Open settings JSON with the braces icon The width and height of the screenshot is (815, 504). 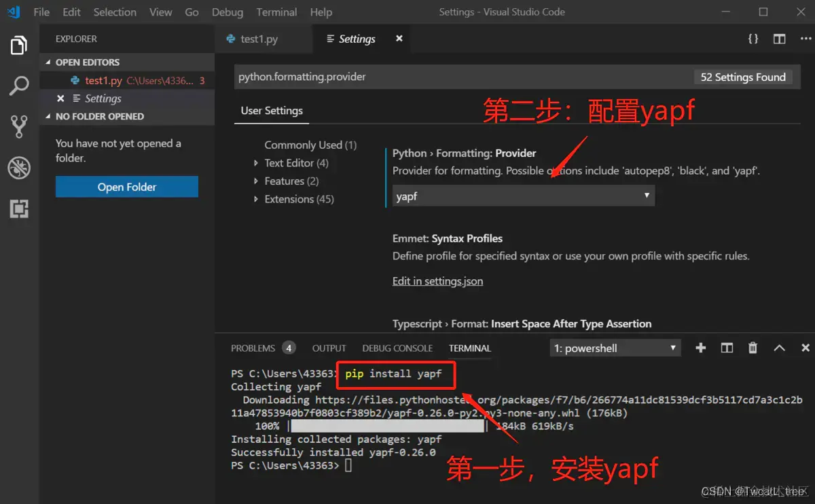pos(753,39)
